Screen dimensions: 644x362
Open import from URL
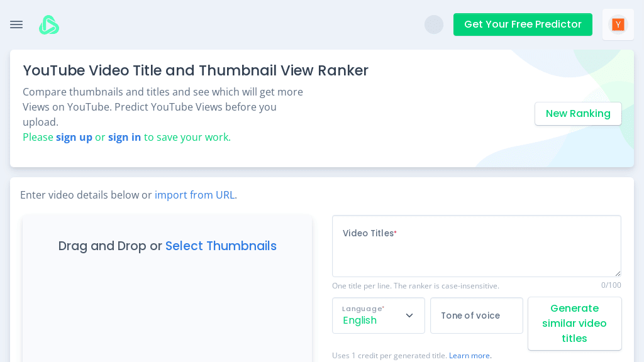pyautogui.click(x=194, y=195)
